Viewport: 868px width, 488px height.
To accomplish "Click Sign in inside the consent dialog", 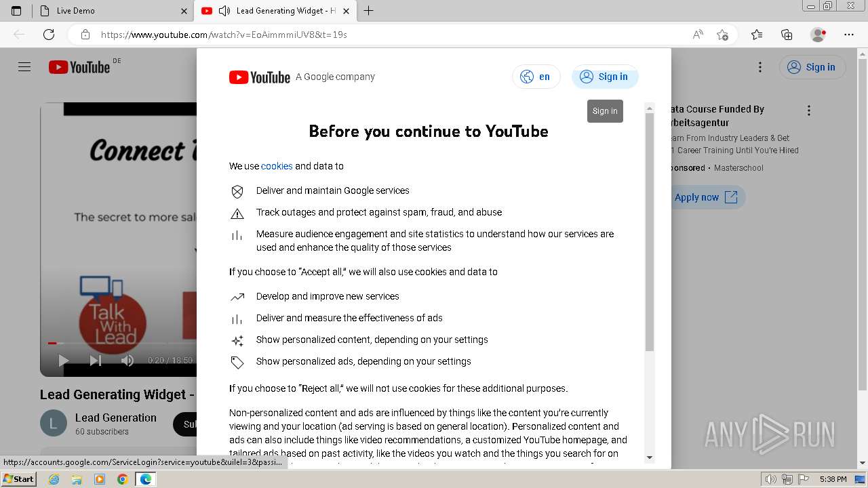I will (x=605, y=77).
